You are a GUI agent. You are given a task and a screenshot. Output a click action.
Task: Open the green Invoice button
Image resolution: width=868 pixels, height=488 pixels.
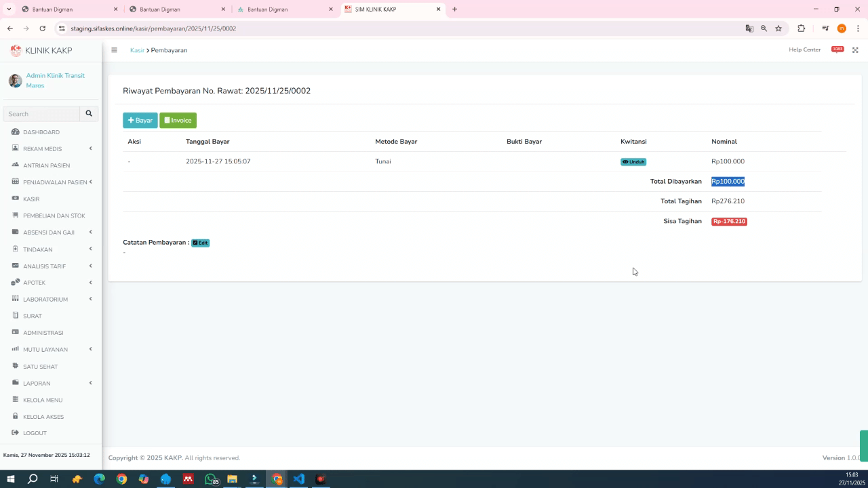pos(178,121)
